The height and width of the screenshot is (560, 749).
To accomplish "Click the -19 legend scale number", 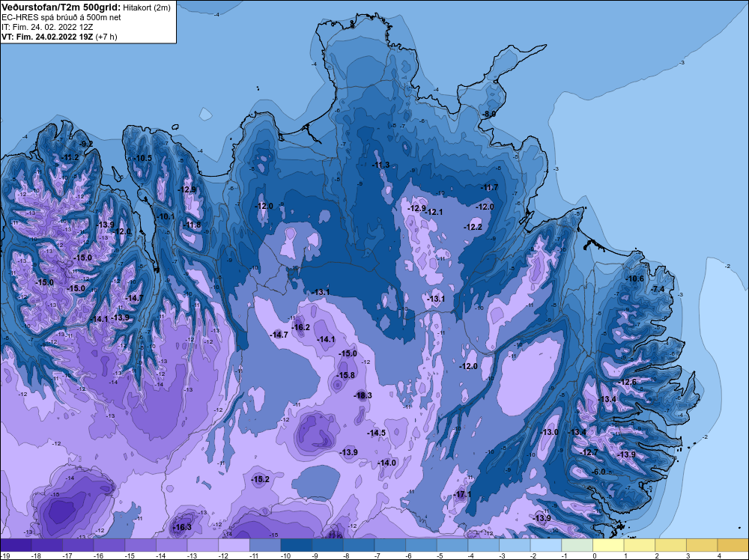I will 4,556.
